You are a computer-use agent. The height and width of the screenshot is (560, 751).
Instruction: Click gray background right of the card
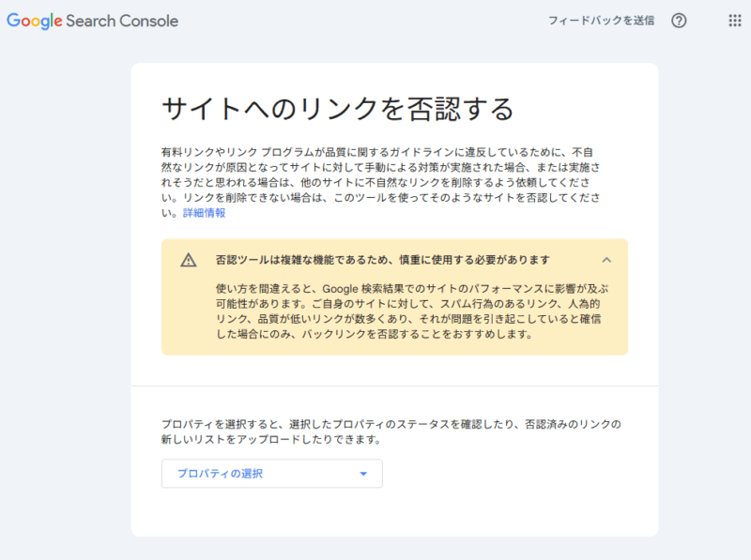(704, 300)
